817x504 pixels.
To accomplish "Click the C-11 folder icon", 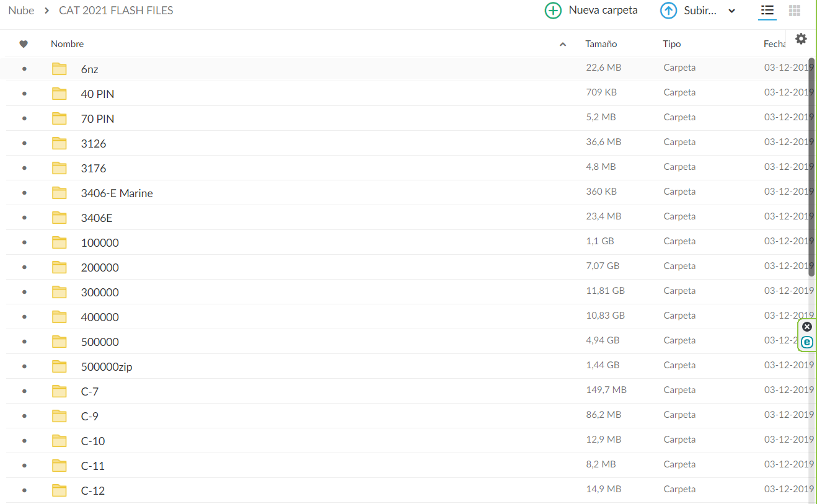I will (60, 466).
